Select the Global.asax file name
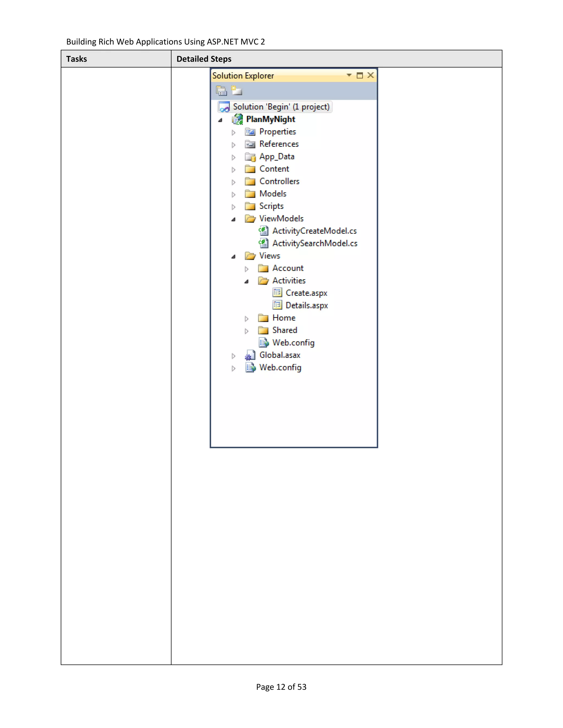This screenshot has height=728, width=563. [280, 355]
